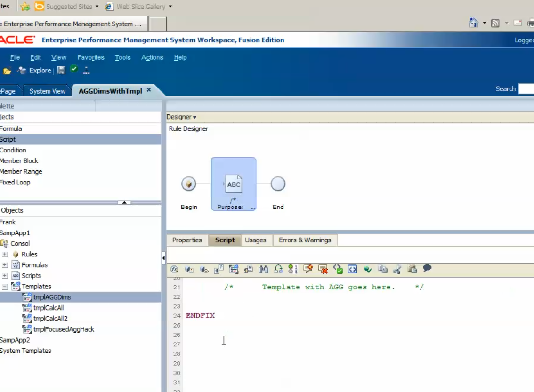The image size is (534, 392).
Task: Switch to the System View tab
Action: [48, 91]
